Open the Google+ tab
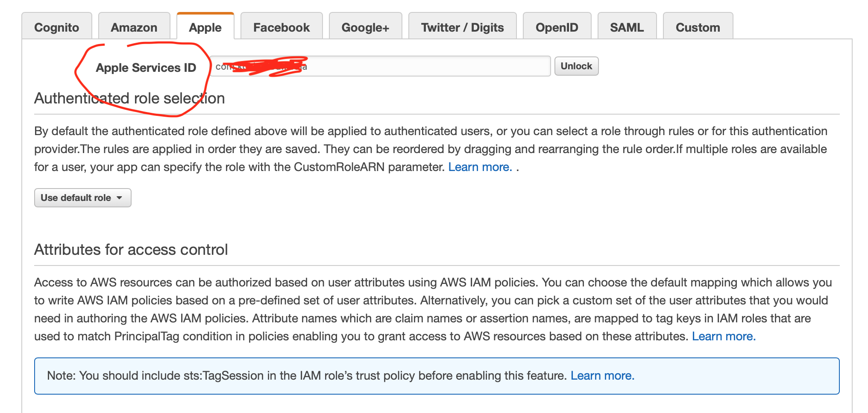Image resolution: width=868 pixels, height=413 pixels. [x=366, y=27]
